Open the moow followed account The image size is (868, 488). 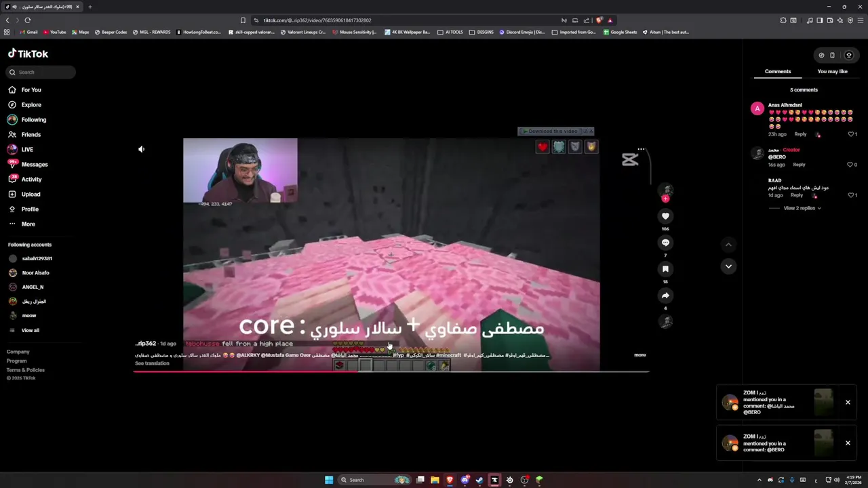22,315
